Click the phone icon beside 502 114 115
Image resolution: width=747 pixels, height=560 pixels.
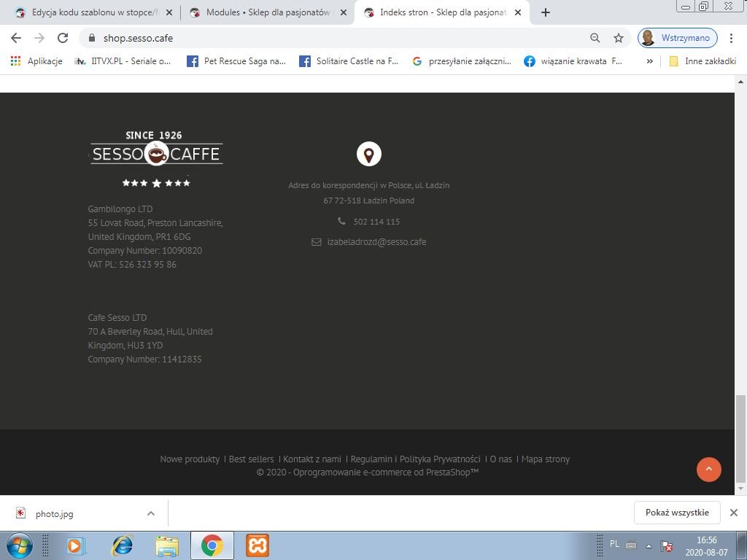click(341, 221)
